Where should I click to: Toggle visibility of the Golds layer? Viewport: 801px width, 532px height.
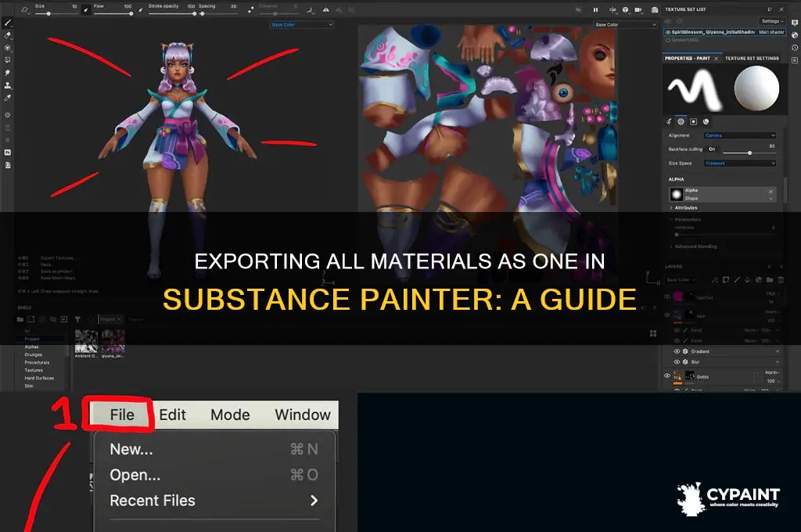tap(667, 376)
